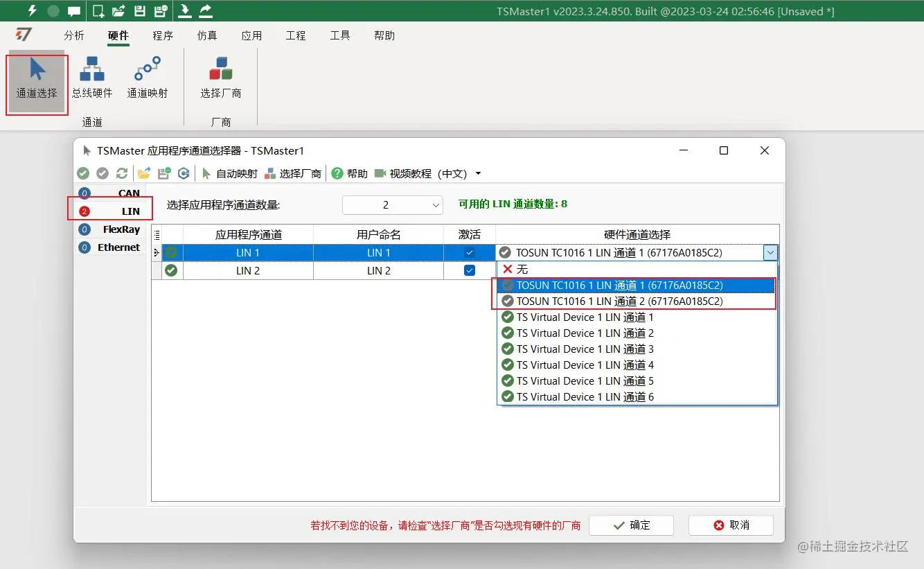Viewport: 924px width, 569px height.
Task: Click the green check apply icon in dialog toolbar
Action: click(83, 173)
